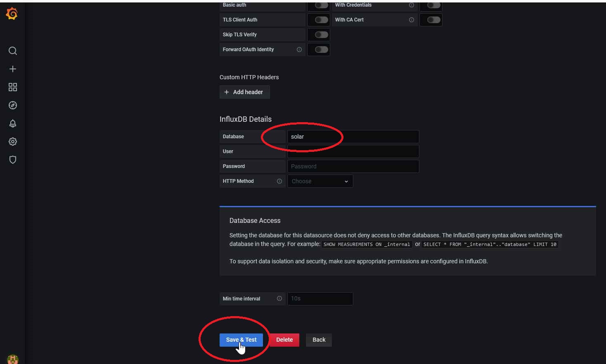Open the HTTP Method dropdown
This screenshot has width=606, height=364.
[320, 181]
